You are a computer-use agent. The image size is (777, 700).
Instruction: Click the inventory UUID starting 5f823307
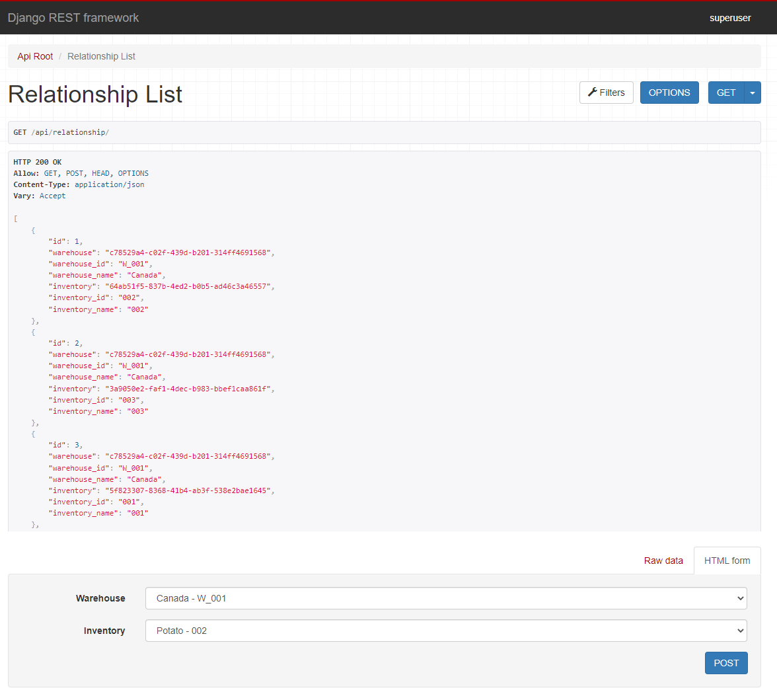point(188,490)
